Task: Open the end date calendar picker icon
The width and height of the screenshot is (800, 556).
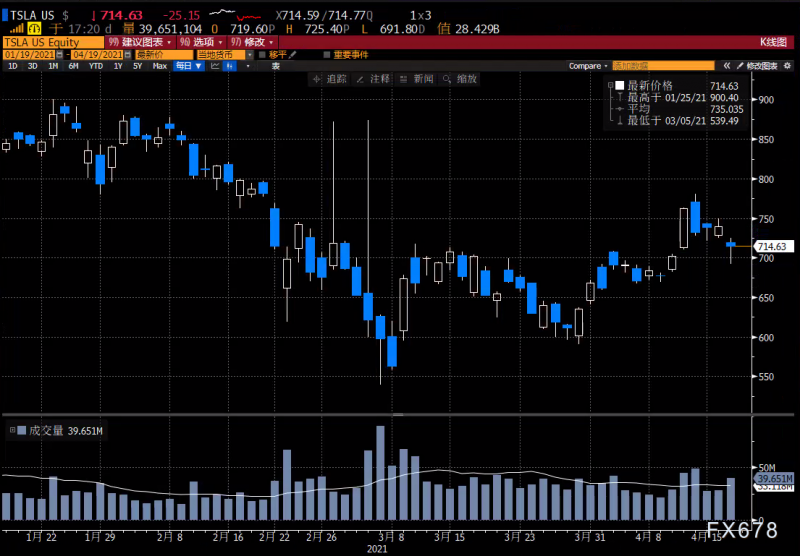Action: tap(128, 55)
